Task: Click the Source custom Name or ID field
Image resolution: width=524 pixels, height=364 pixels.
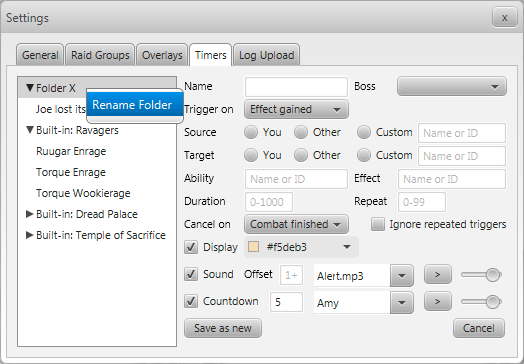Action: click(462, 133)
